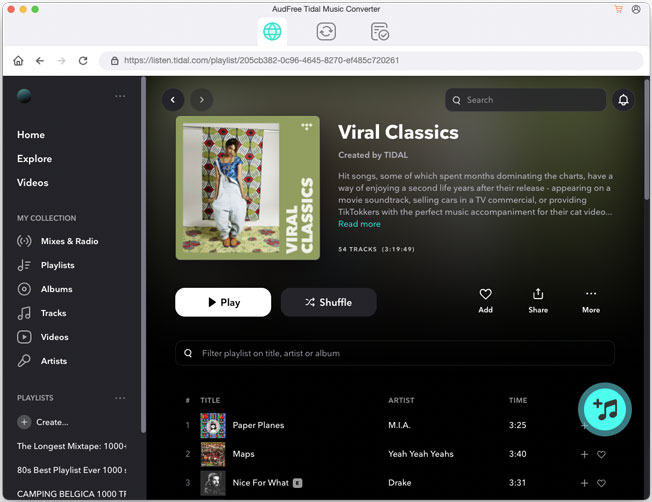Open Nice For What album thumbnail

tap(213, 483)
